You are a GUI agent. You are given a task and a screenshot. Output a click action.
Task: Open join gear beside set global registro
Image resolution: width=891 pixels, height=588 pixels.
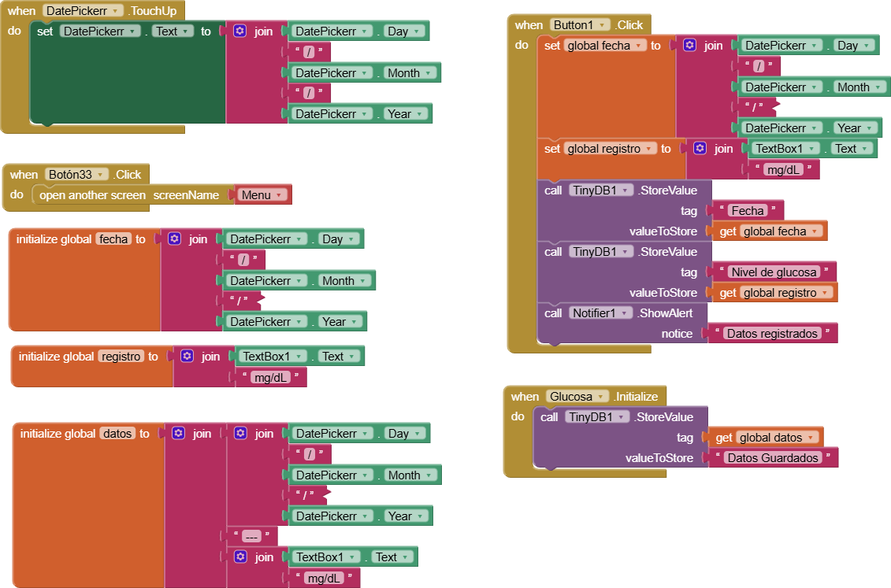click(x=700, y=149)
